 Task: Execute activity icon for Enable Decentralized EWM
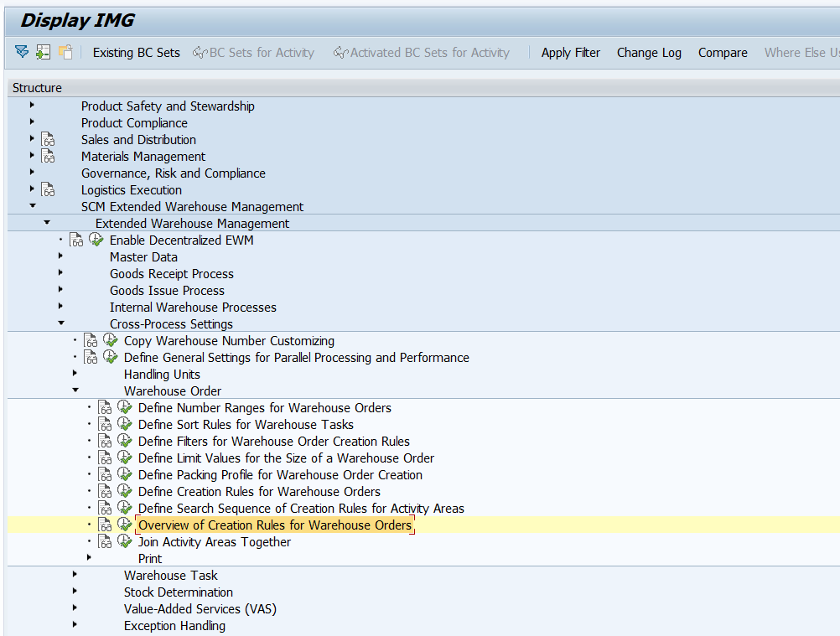tap(96, 240)
